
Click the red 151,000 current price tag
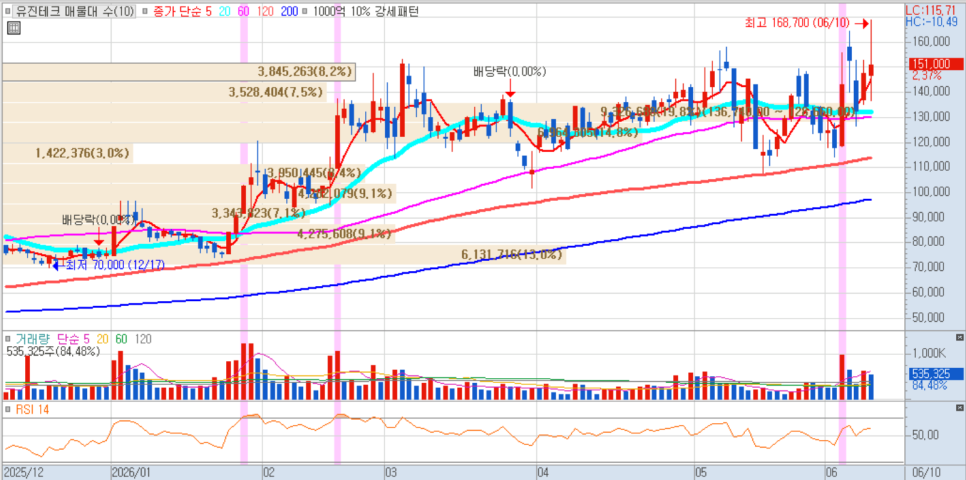click(x=936, y=64)
